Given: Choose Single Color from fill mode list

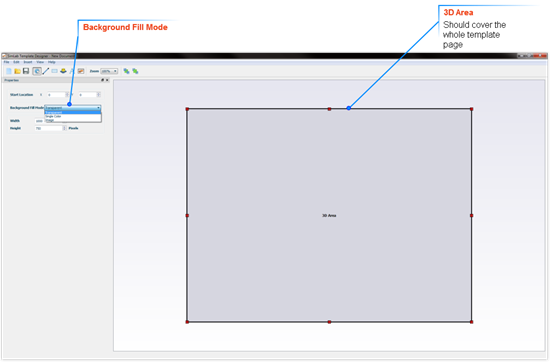Looking at the screenshot, I should tap(54, 116).
